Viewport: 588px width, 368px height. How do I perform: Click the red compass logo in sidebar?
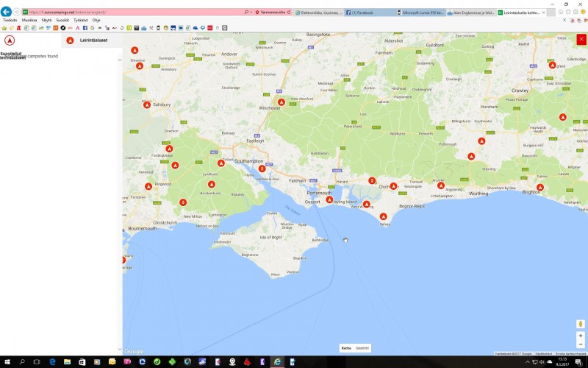(x=10, y=40)
